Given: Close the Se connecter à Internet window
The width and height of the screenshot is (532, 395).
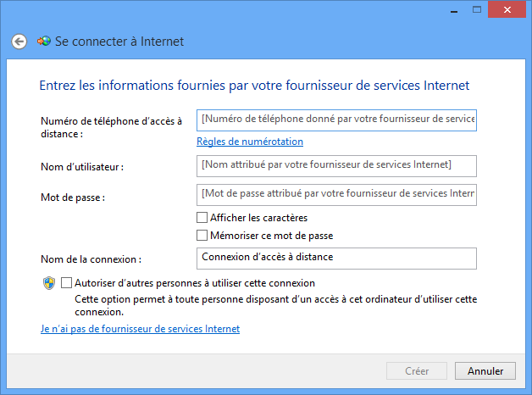Looking at the screenshot, I should (507, 9).
